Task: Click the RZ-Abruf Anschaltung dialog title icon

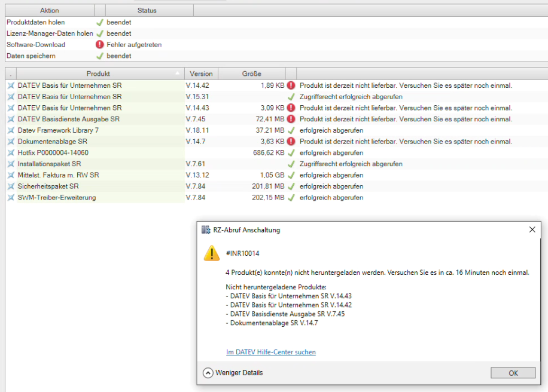Action: pos(206,230)
